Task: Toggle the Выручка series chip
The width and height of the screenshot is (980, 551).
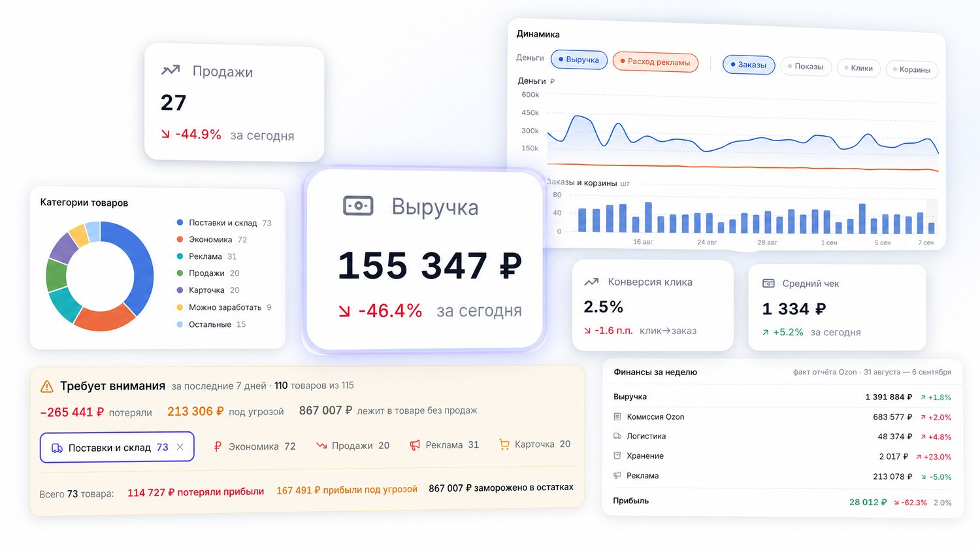Action: (579, 59)
